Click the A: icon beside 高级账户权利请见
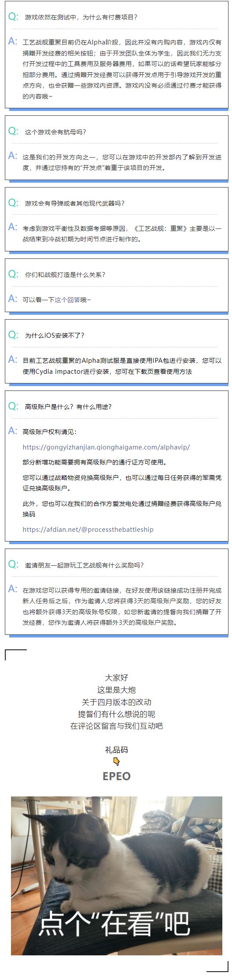232x980 pixels. (13, 431)
